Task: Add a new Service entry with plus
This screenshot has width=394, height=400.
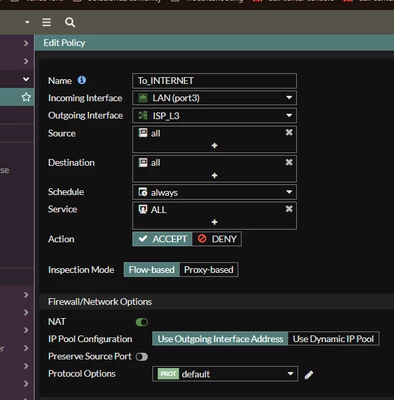Action: [215, 222]
